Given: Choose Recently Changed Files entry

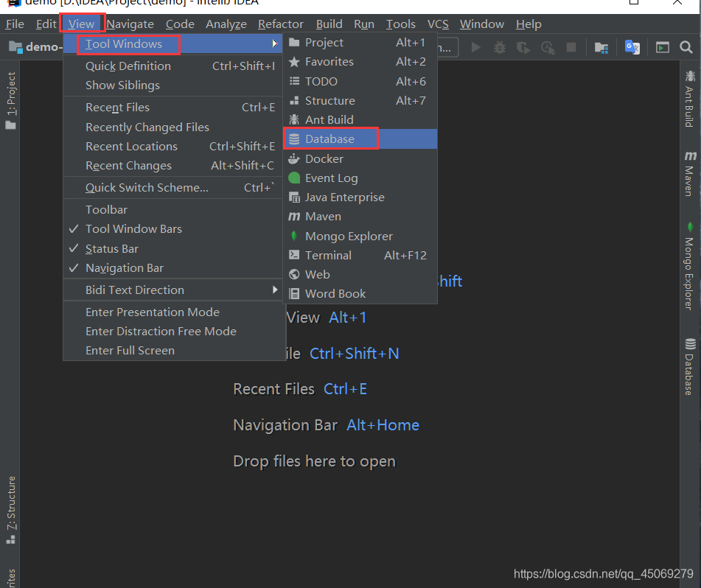Looking at the screenshot, I should (x=173, y=127).
